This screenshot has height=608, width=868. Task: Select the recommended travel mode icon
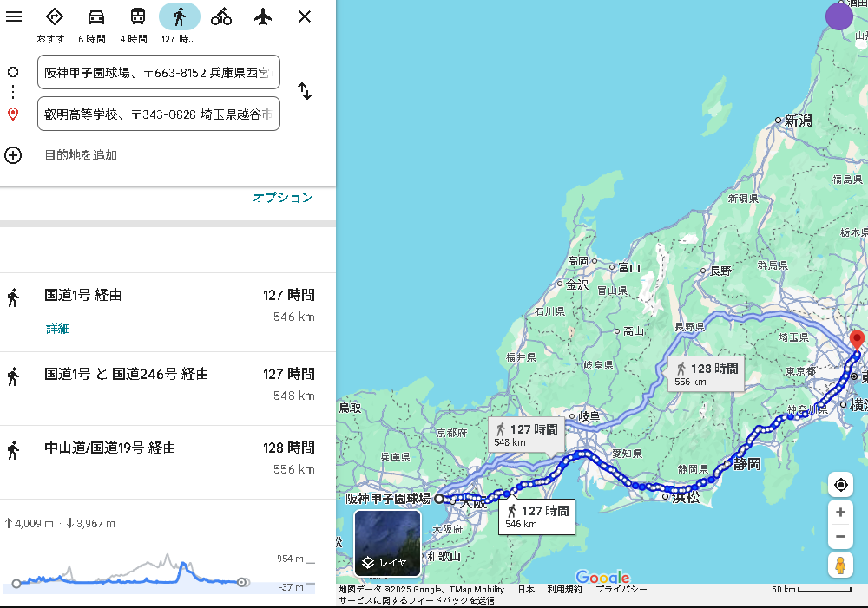pyautogui.click(x=54, y=16)
